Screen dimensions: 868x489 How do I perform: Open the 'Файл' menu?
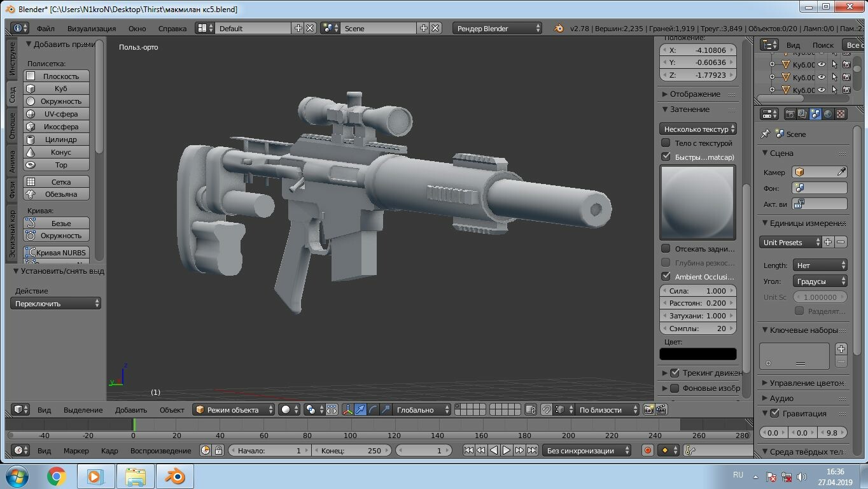click(x=45, y=28)
